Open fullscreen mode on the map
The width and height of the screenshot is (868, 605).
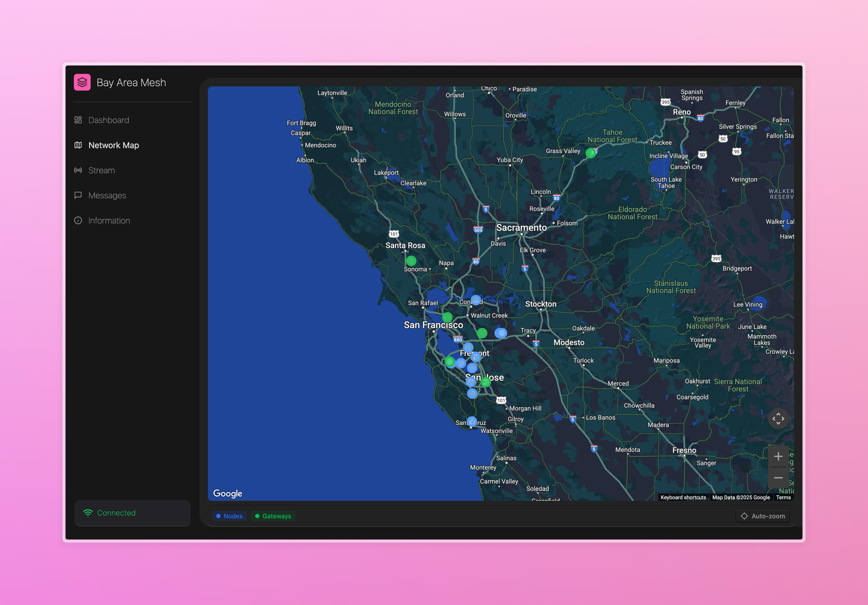(x=778, y=419)
